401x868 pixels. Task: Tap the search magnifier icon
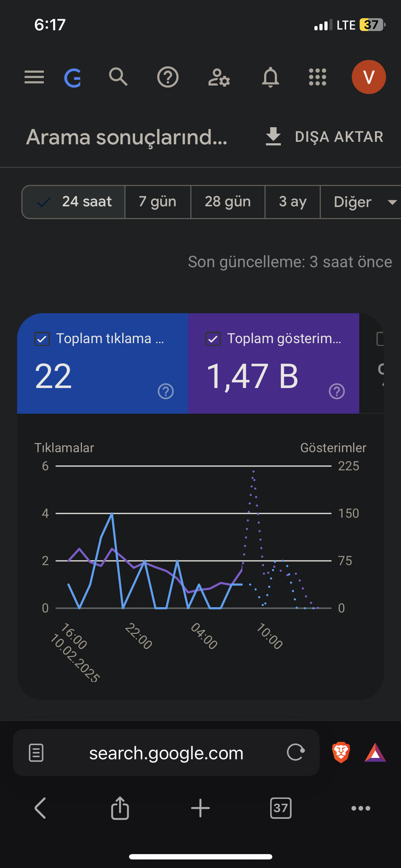118,77
